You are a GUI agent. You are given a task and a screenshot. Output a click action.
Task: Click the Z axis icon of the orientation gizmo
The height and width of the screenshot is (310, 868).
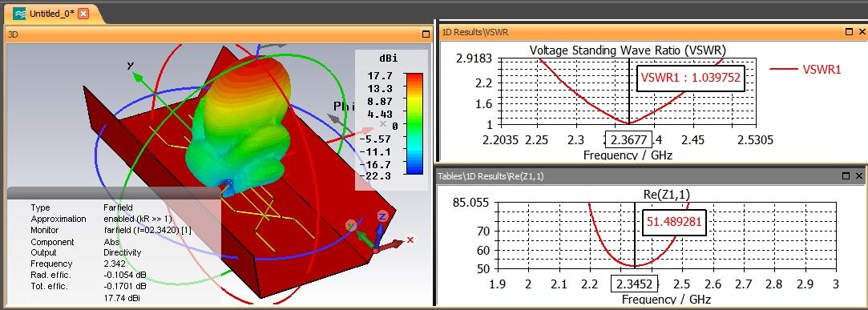click(x=382, y=216)
